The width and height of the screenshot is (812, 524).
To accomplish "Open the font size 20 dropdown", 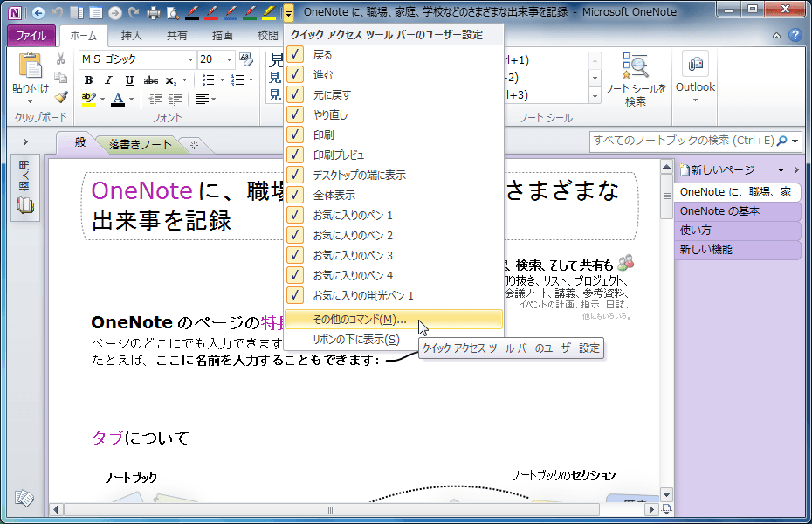I will [229, 59].
